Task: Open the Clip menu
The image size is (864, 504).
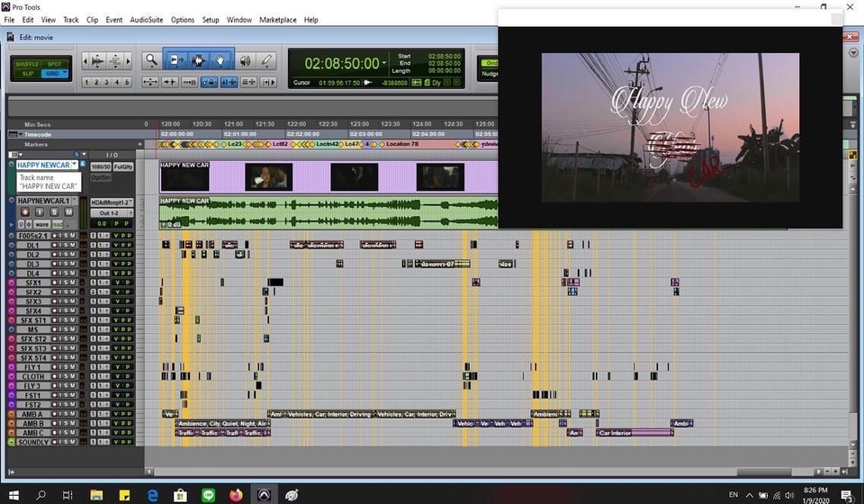Action: click(92, 20)
